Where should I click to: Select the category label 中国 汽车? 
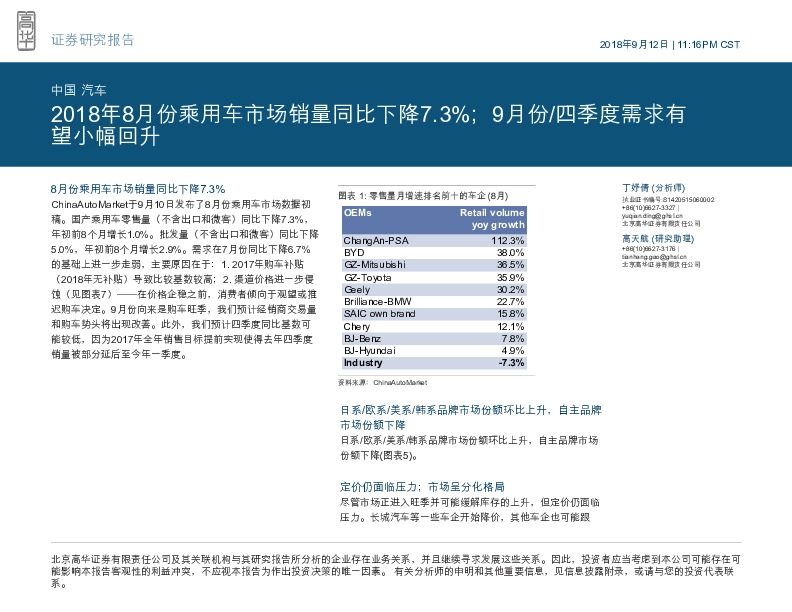pos(78,90)
